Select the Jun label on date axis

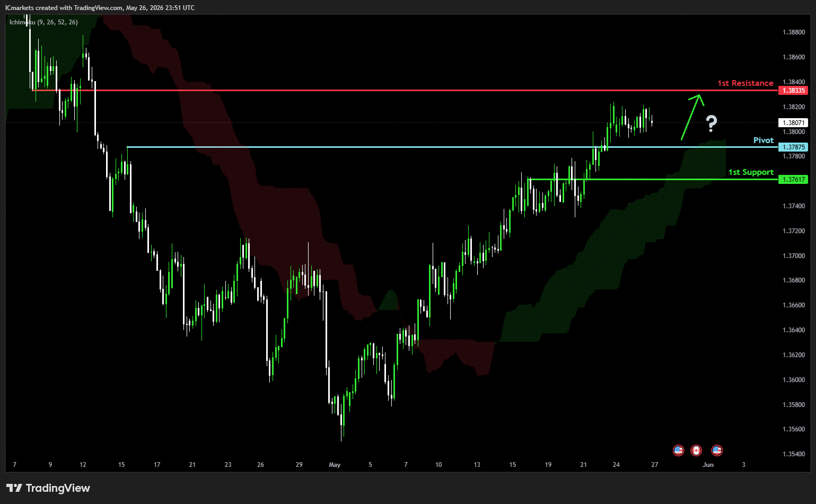pyautogui.click(x=708, y=465)
